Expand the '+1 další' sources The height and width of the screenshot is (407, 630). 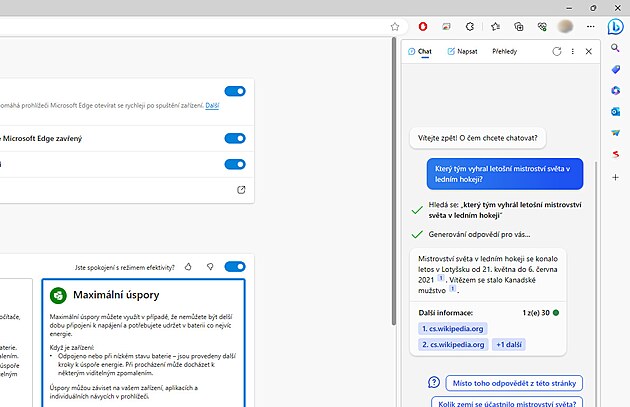[509, 345]
